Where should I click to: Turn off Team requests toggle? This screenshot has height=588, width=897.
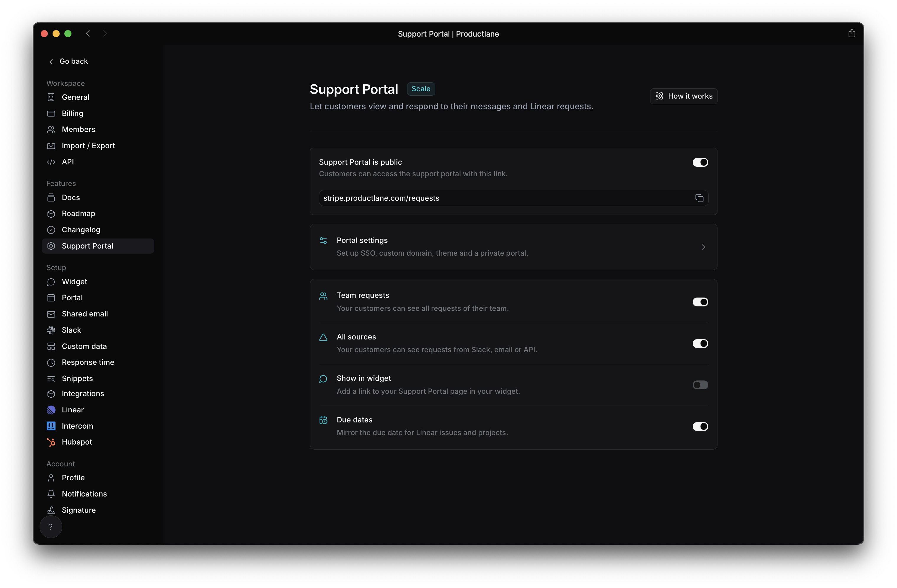[x=700, y=302]
